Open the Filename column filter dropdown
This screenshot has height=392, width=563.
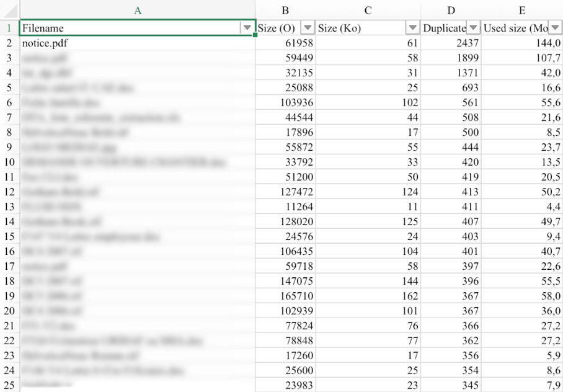(x=247, y=28)
